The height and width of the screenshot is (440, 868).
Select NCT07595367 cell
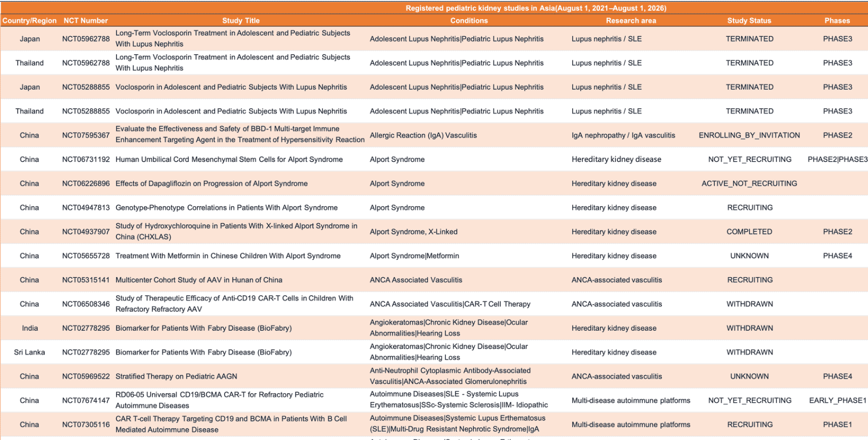[x=86, y=135]
